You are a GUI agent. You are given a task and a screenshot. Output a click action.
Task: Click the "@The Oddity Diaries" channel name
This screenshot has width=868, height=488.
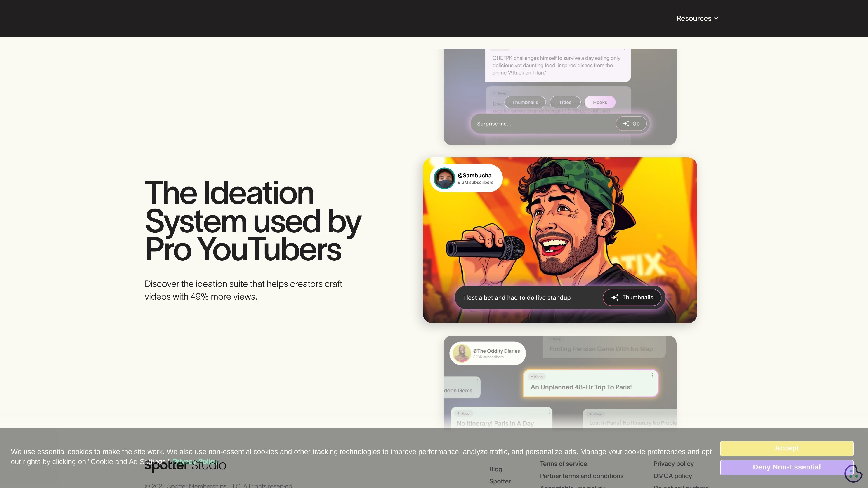[496, 351]
